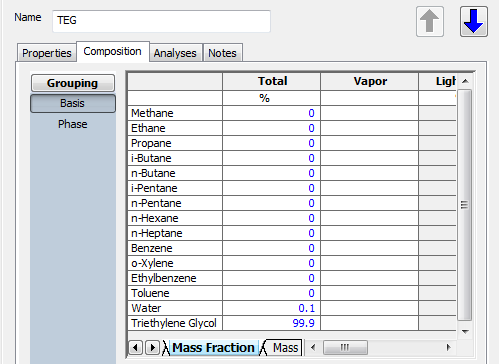Screen dimensions: 499x364
Task: Click the vertical scrollbar down arrow
Action: [466, 331]
